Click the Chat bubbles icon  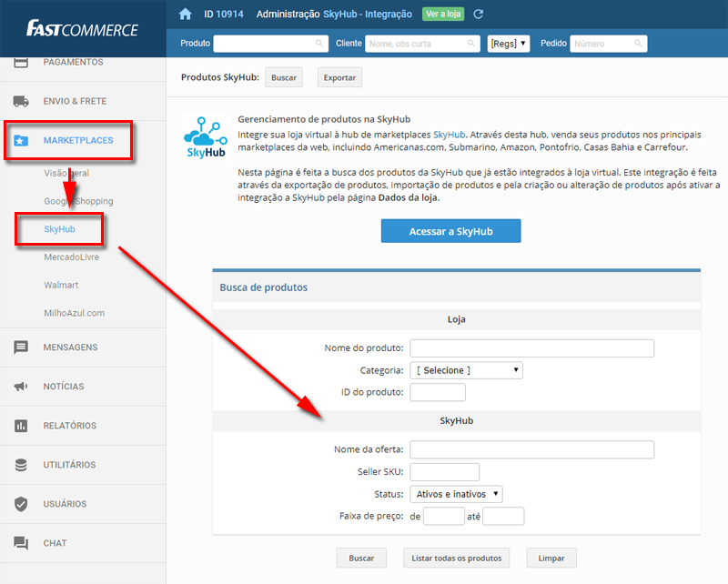[20, 543]
